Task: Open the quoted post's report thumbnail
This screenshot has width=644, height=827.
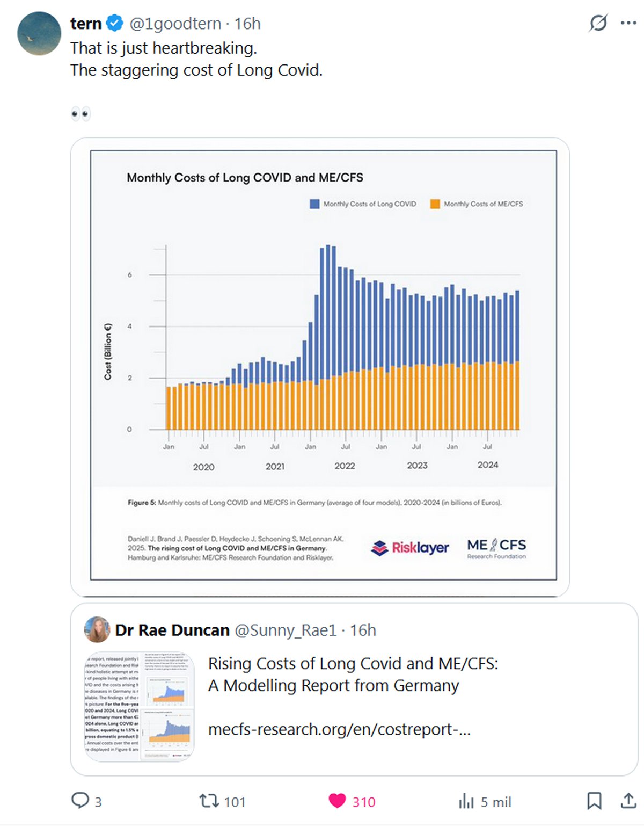Action: pyautogui.click(x=139, y=706)
